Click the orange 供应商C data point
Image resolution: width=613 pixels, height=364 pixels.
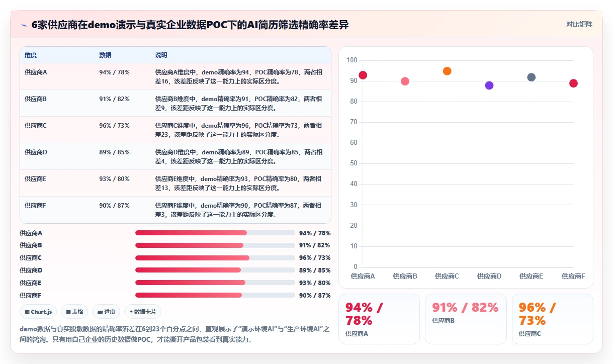[447, 71]
